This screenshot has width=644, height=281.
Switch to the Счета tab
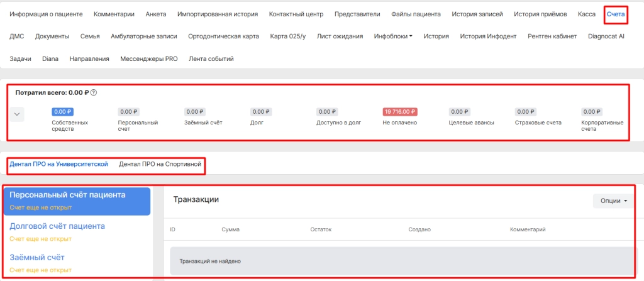[x=616, y=14]
